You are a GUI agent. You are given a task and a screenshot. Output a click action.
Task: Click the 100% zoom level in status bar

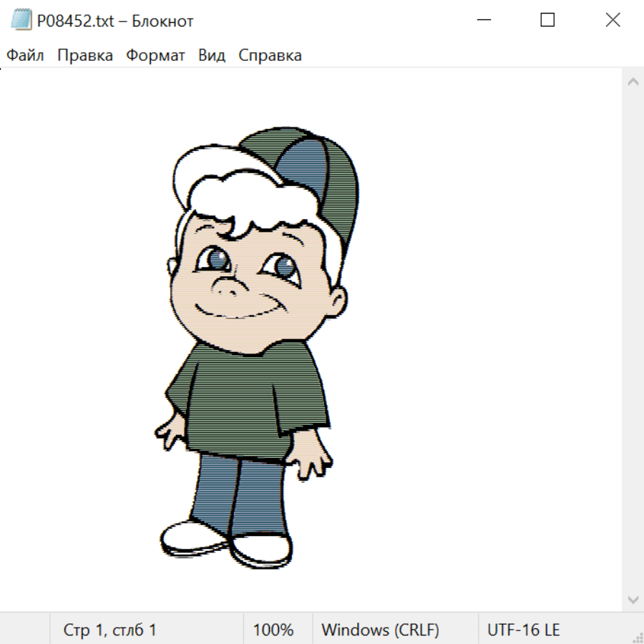[273, 630]
